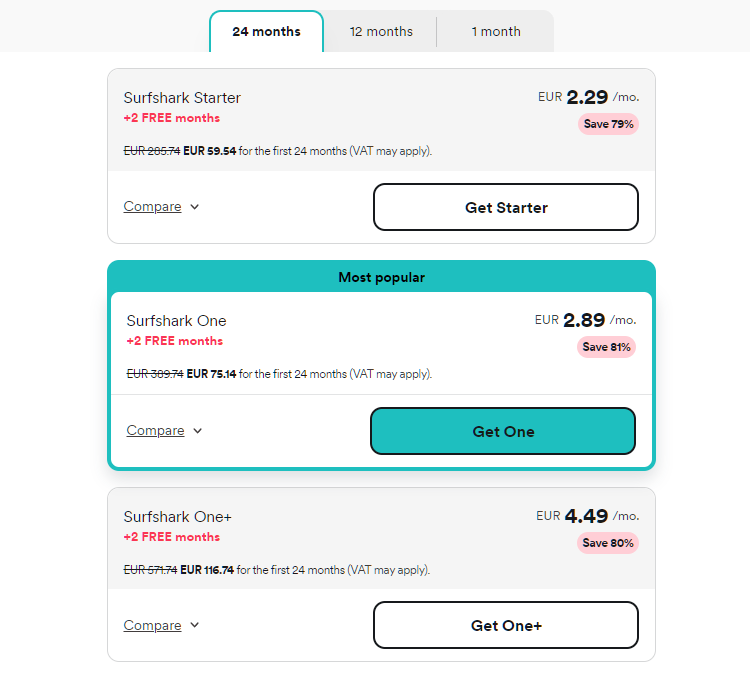Click the Surfshark Starter plan title
Viewport: 750px width, 675px height.
coord(182,98)
